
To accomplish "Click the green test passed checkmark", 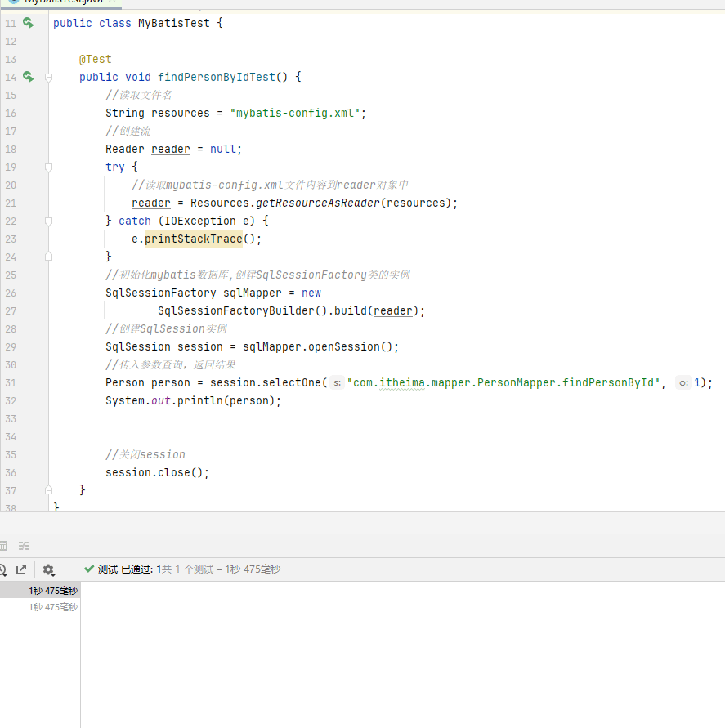I will coord(89,569).
